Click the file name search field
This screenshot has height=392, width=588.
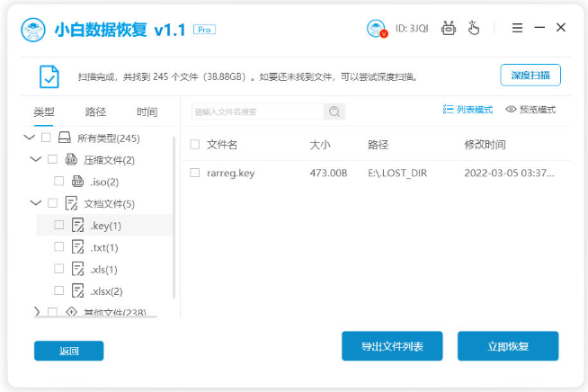click(258, 111)
